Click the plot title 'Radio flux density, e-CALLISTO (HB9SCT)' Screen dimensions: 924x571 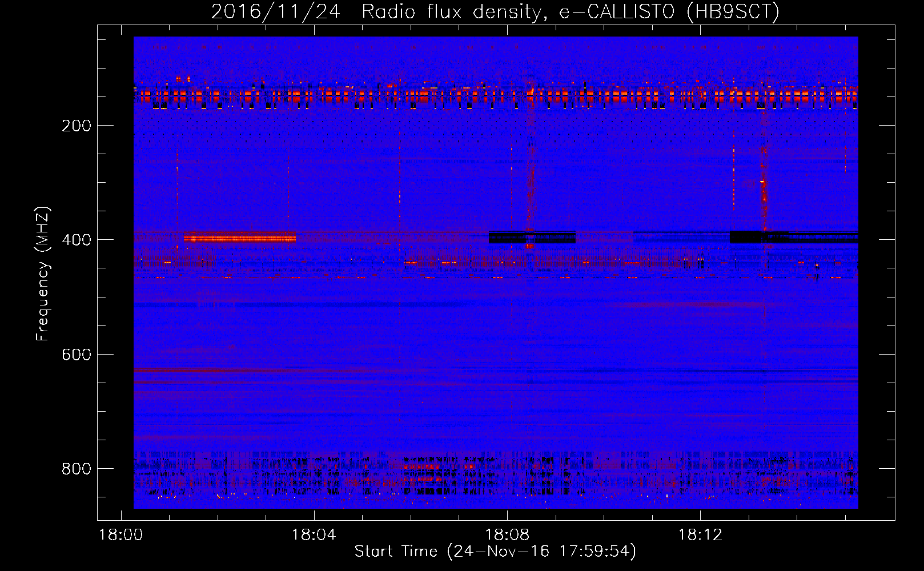(x=571, y=11)
